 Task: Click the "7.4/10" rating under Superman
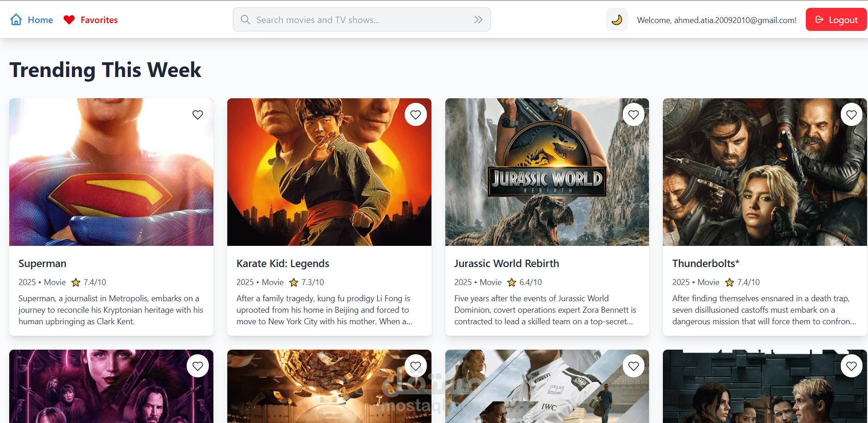95,282
